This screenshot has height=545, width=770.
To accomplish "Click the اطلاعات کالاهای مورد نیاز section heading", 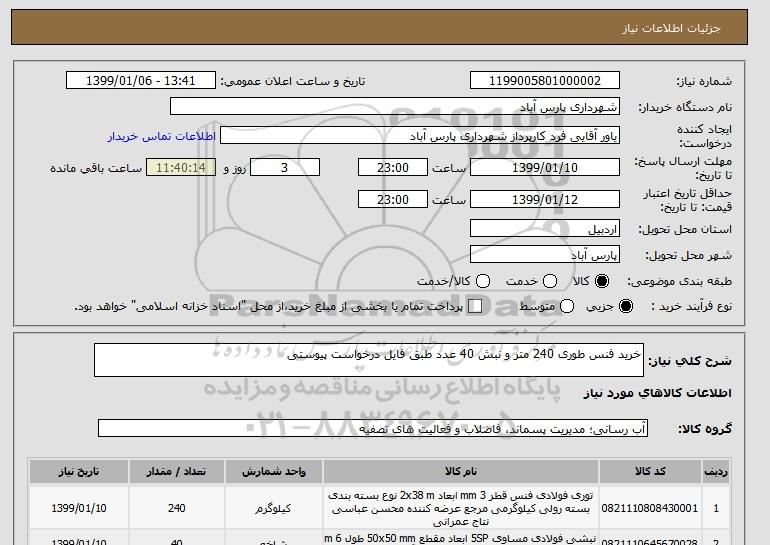I will [658, 393].
